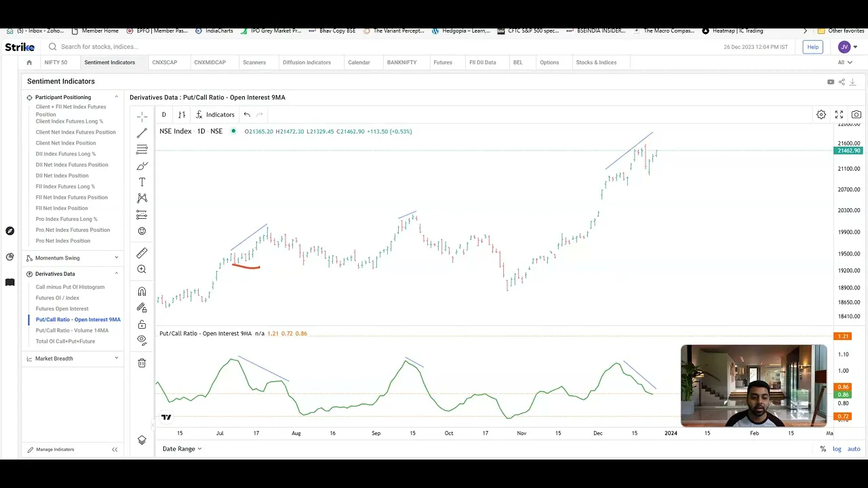Toggle stay in drawing mode
Viewport: 868px width, 488px height.
coord(142,308)
